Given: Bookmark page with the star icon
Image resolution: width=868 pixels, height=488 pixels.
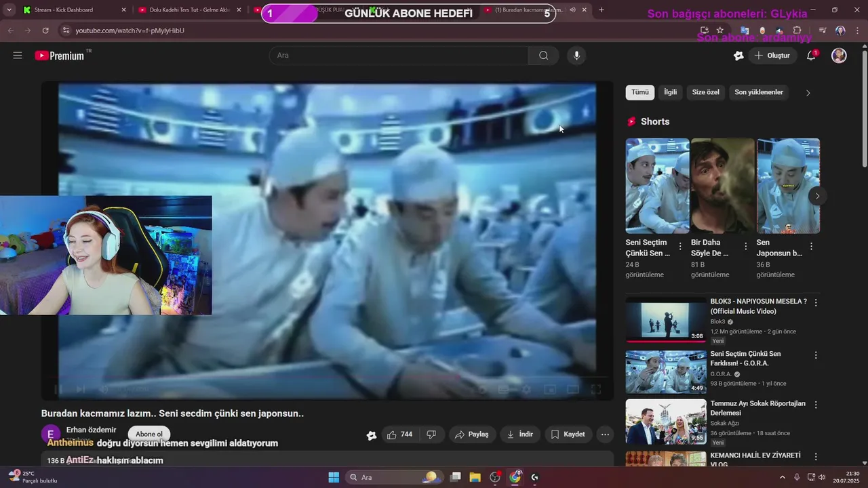Looking at the screenshot, I should click(x=719, y=30).
